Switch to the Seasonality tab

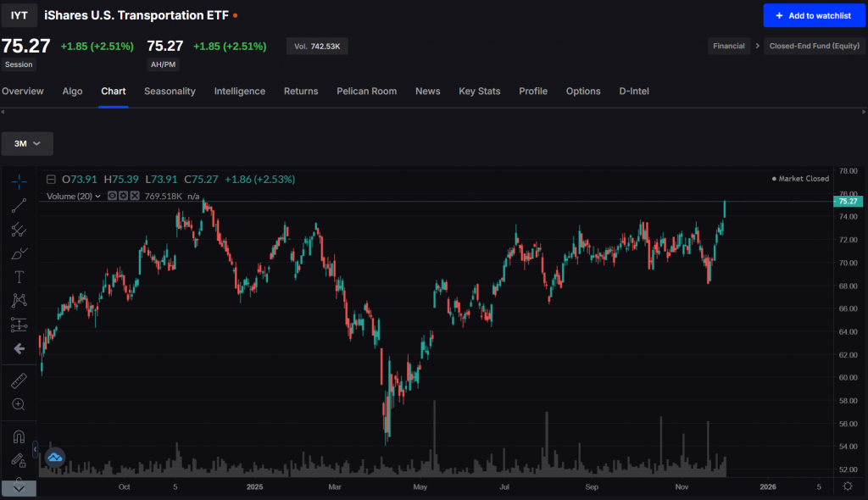tap(170, 92)
